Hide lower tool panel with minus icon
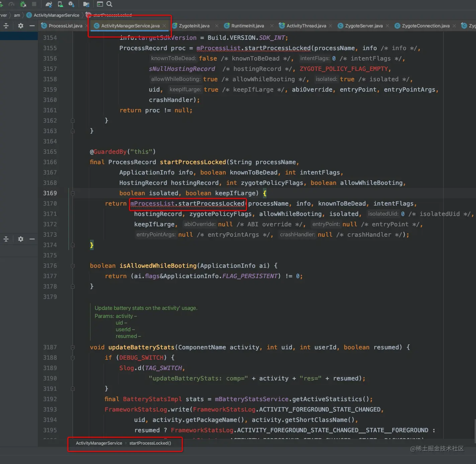This screenshot has height=464, width=476. pos(32,239)
